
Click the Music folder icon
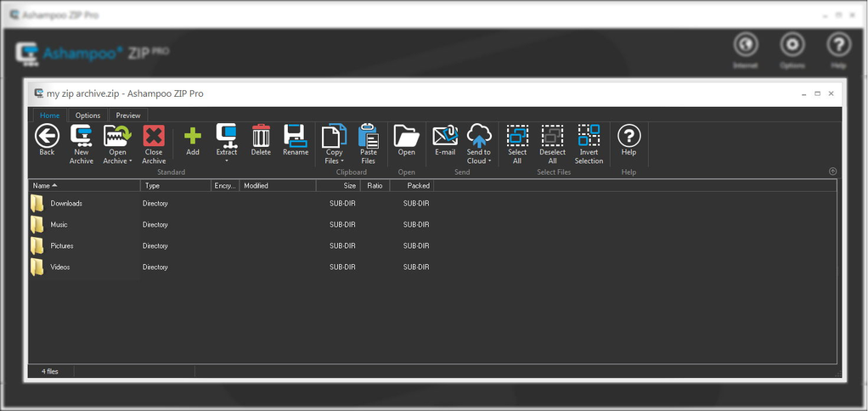click(37, 224)
